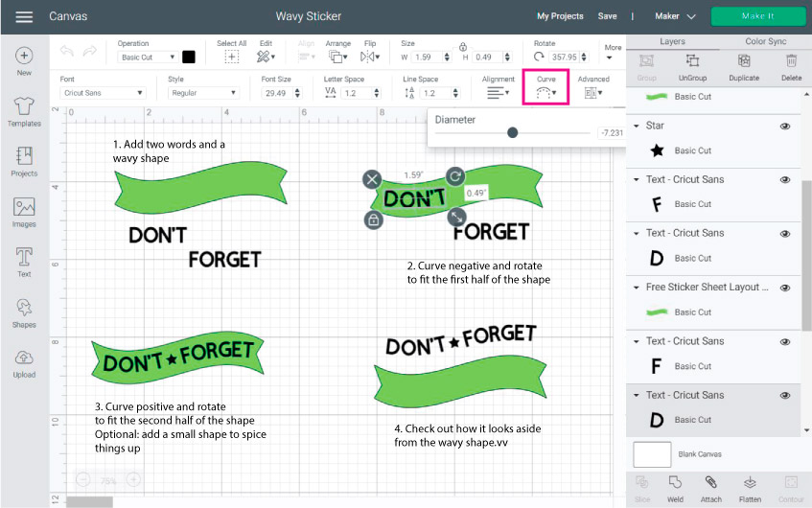812x508 pixels.
Task: Click the Undo arrow
Action: pos(67,51)
